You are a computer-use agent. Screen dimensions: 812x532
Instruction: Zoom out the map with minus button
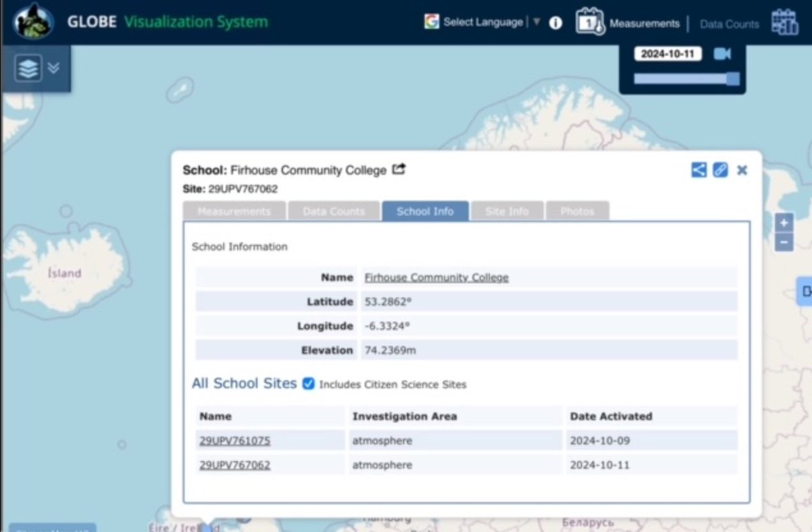click(784, 242)
